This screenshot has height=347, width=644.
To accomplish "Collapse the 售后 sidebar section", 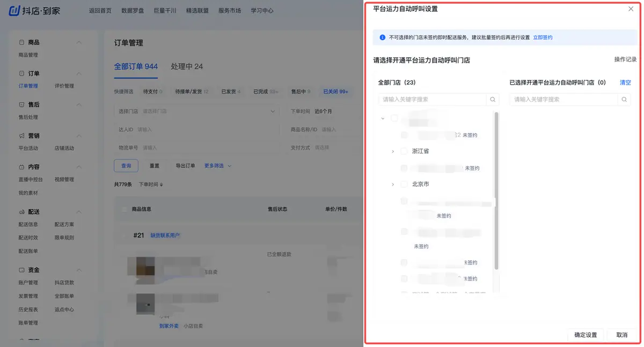I will coord(79,105).
